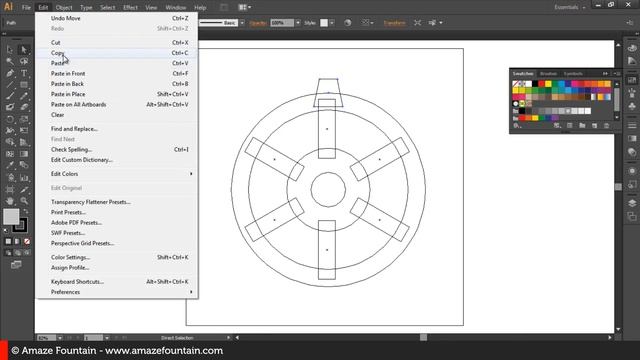Select the Blend tool
640x360 pixels.
[24, 166]
